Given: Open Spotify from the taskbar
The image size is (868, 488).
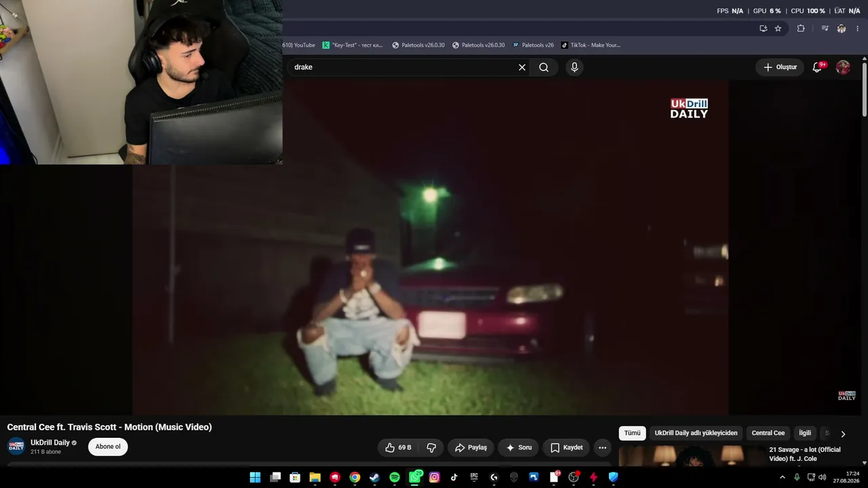Looking at the screenshot, I should coord(395,477).
